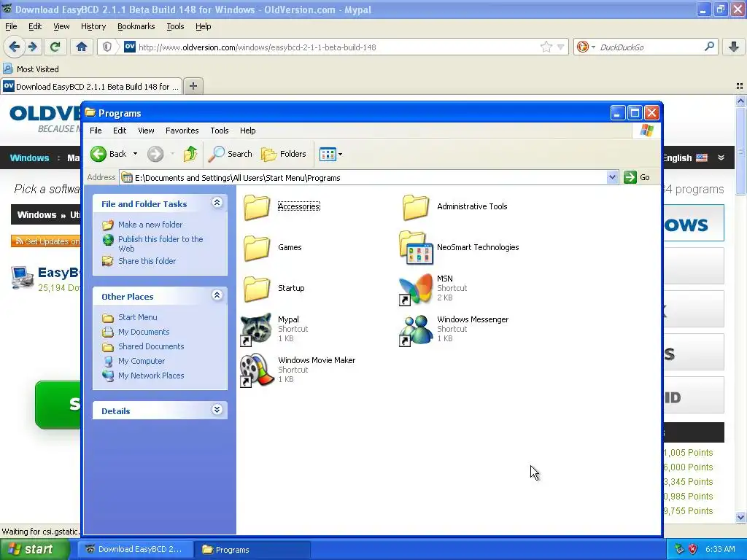
Task: Select the Mypal raccoon shortcut icon
Action: 256,330
